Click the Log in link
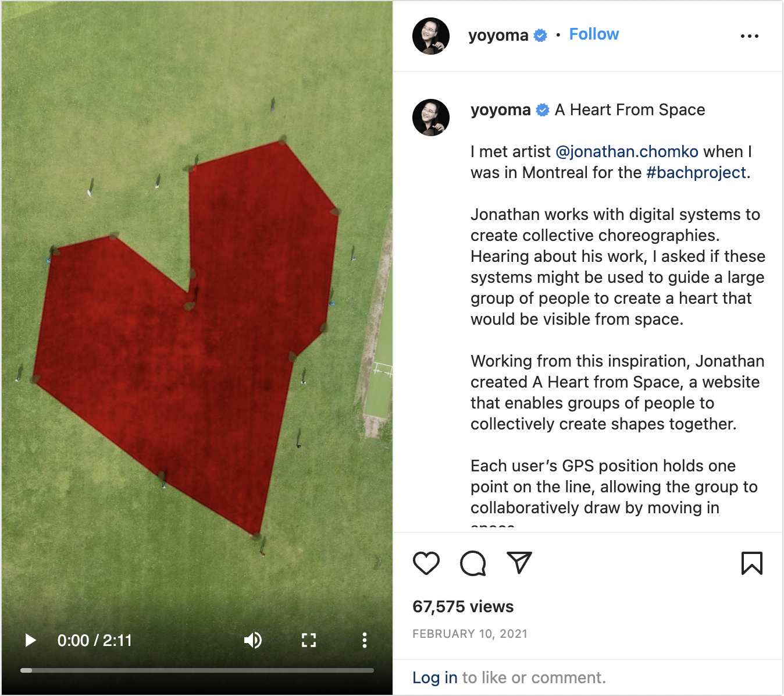The height and width of the screenshot is (696, 784). tap(435, 678)
